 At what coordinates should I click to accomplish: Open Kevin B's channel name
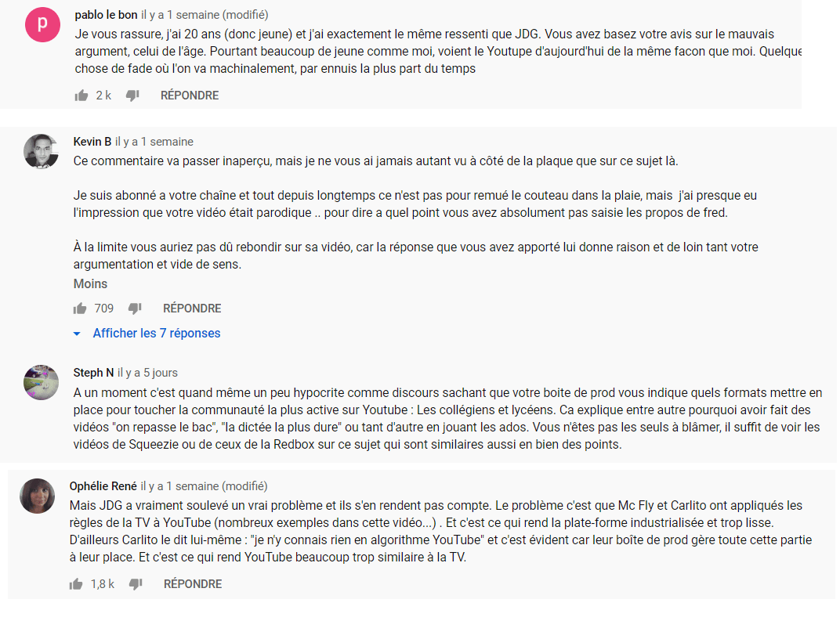coord(92,142)
